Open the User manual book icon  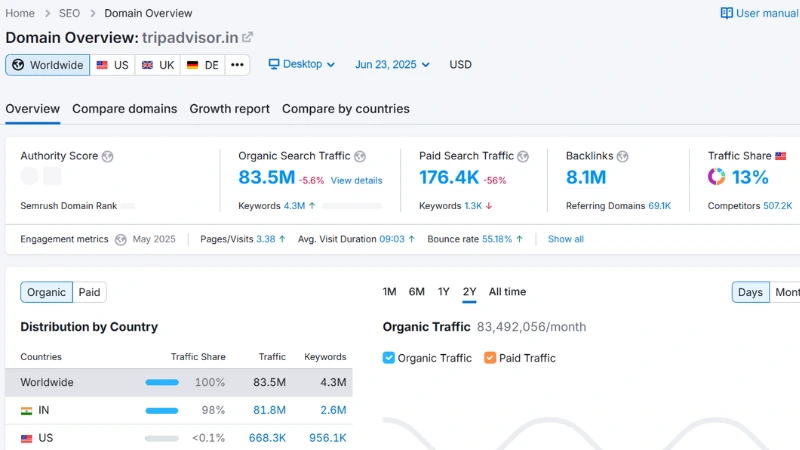pyautogui.click(x=727, y=13)
